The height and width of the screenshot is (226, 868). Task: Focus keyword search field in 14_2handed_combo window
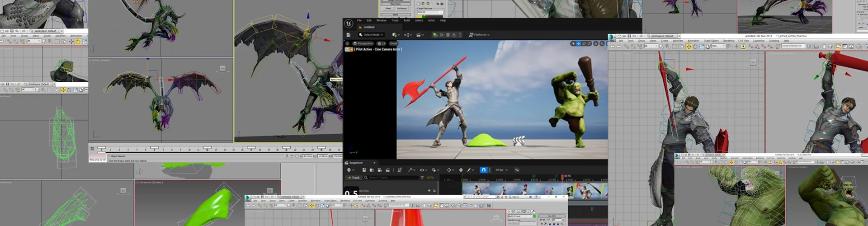coord(481,197)
